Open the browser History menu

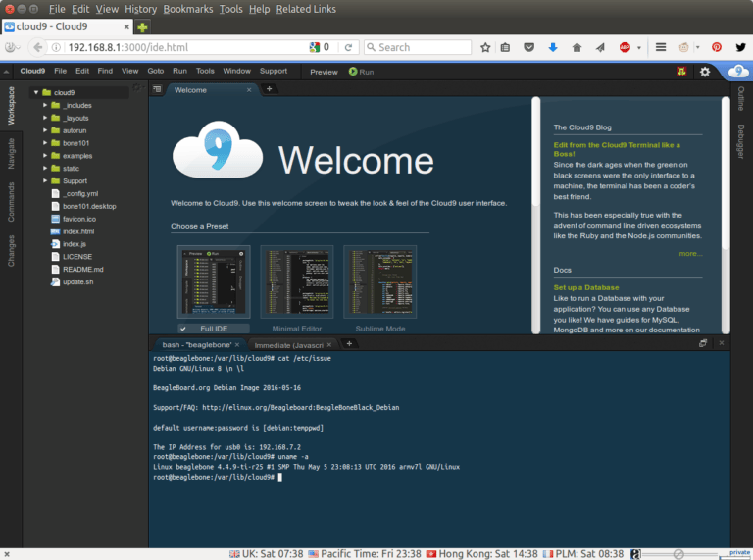coord(141,9)
